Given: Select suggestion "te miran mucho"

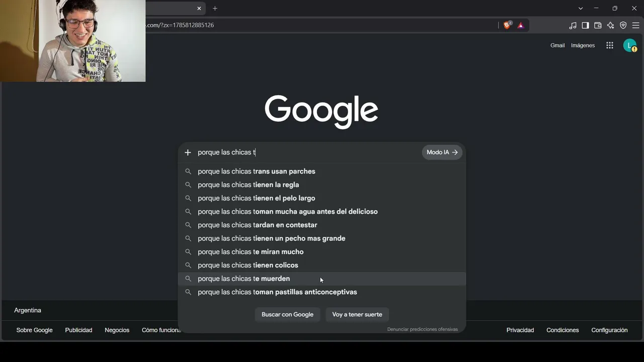Looking at the screenshot, I should 322,252.
